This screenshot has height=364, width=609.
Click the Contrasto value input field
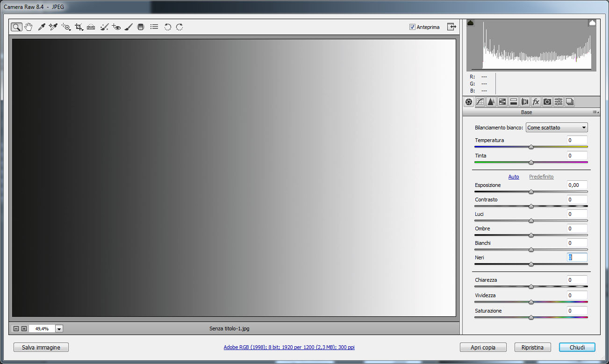(577, 200)
